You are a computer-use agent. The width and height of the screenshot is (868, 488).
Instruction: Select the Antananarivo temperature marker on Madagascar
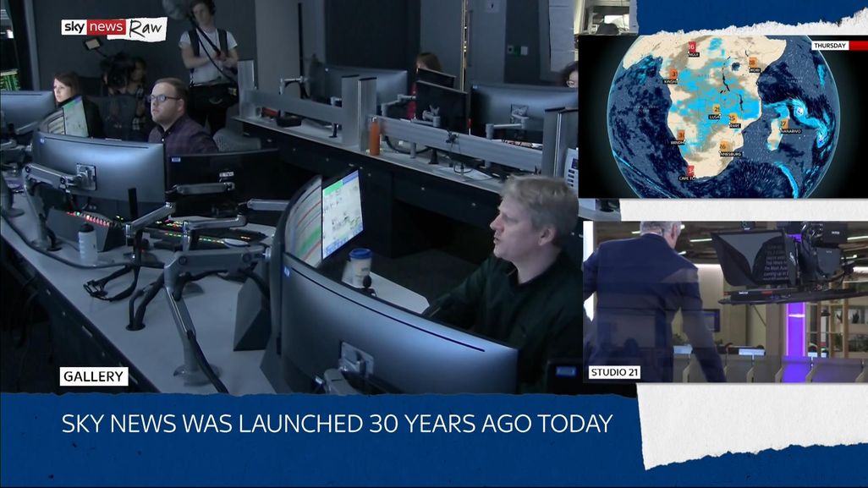(x=784, y=123)
